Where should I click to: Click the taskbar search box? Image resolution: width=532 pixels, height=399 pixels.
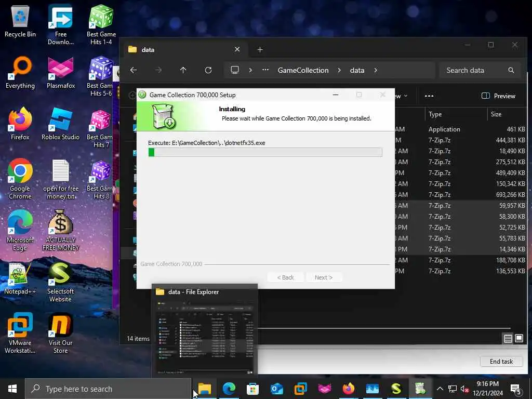[x=108, y=389]
